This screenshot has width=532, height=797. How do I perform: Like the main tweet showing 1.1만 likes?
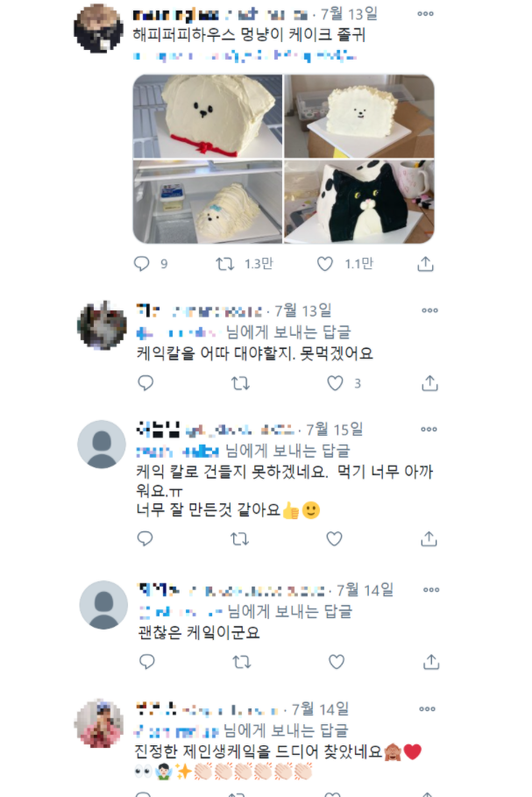(x=325, y=264)
